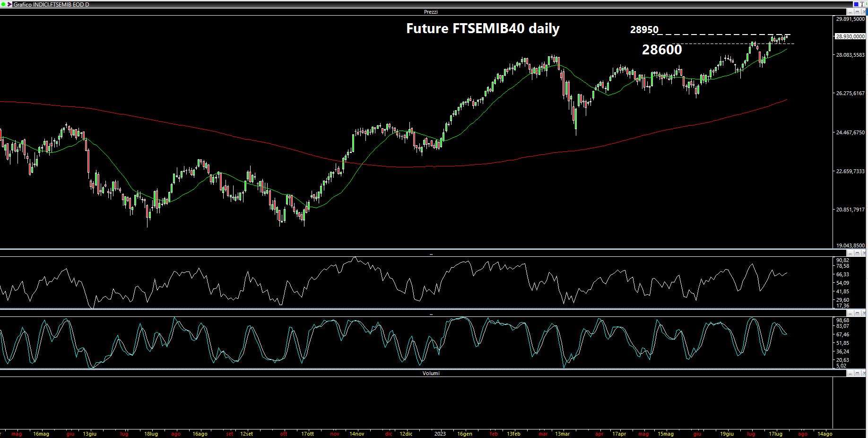This screenshot has height=438, width=868.
Task: Select the T text tool icon
Action: 862,4
